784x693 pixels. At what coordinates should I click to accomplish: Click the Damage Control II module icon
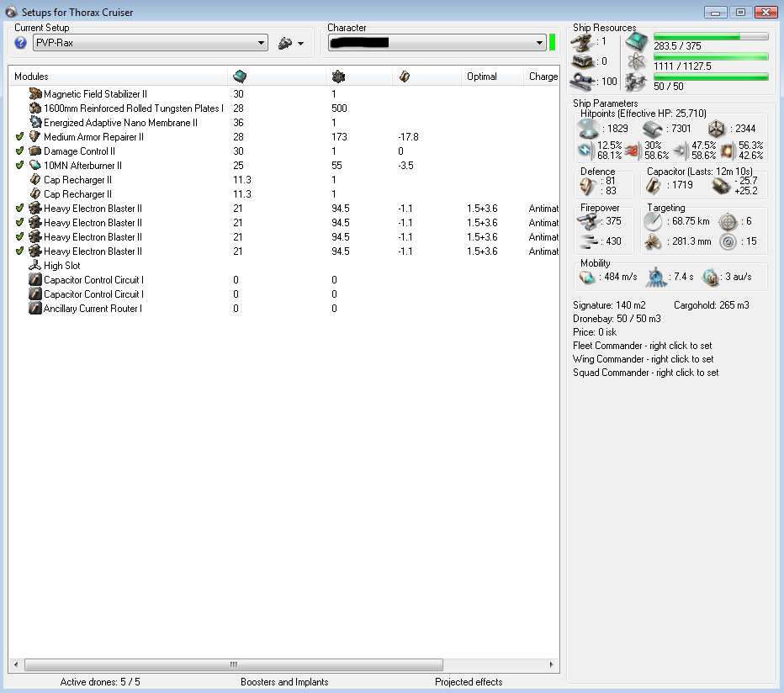click(35, 151)
